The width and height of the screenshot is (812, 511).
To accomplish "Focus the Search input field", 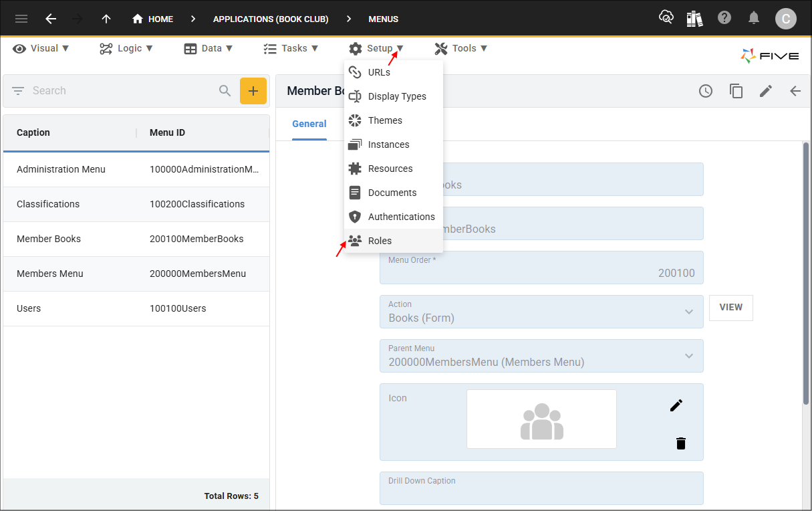I will click(124, 91).
